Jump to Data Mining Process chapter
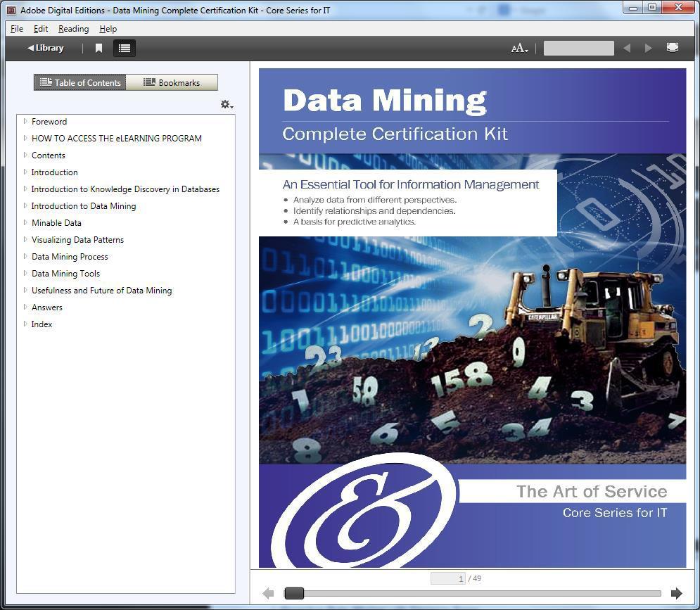The image size is (700, 610). (x=70, y=257)
